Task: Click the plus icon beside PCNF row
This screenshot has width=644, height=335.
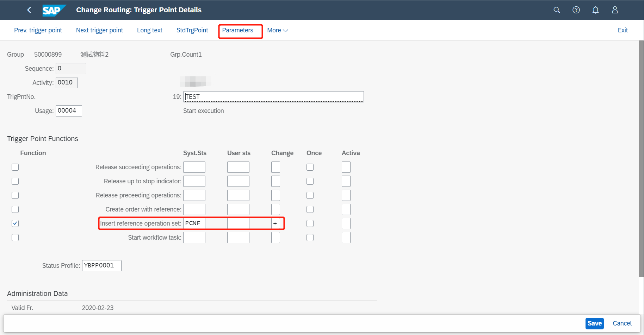Action: pos(275,223)
